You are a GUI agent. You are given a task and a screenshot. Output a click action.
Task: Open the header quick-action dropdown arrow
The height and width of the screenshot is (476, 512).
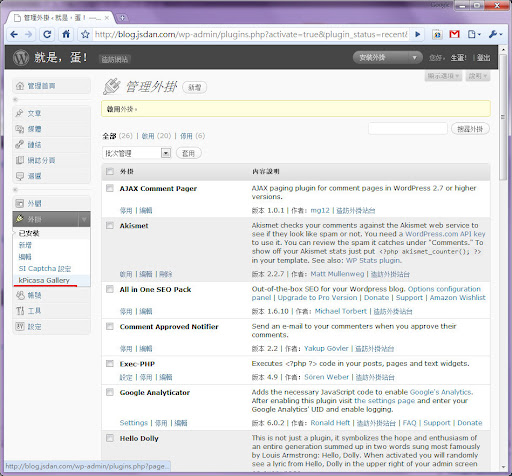(x=415, y=58)
